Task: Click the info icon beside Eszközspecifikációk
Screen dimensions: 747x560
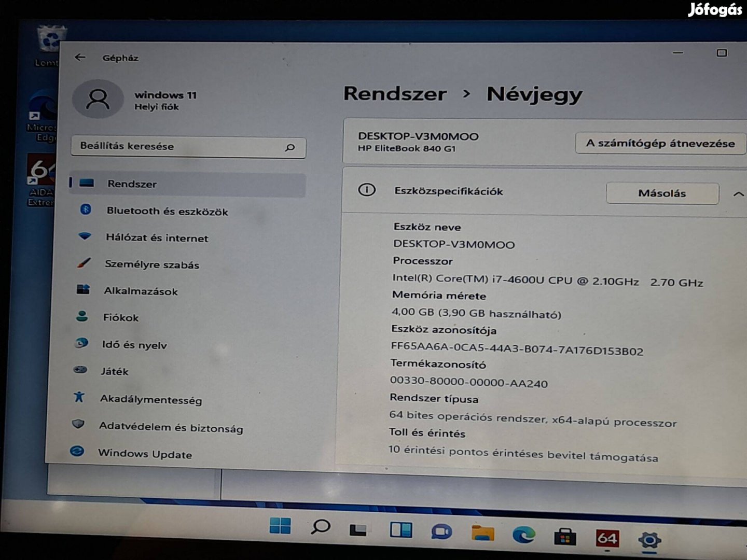Action: [x=367, y=190]
